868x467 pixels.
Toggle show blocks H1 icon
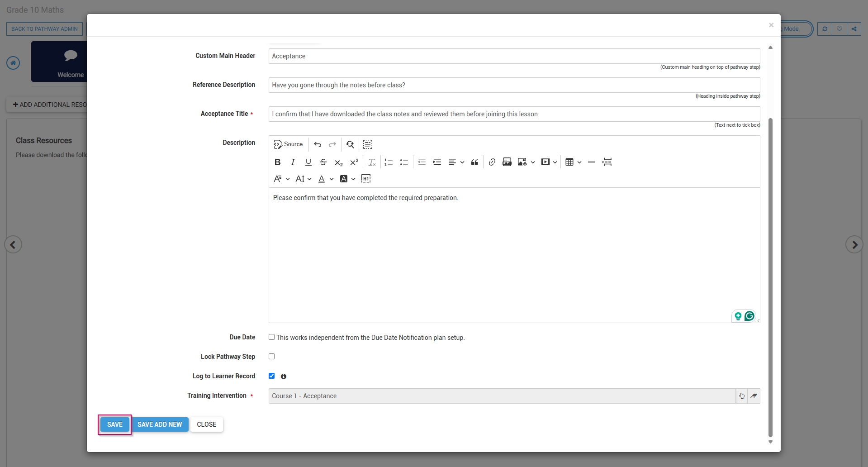coord(366,179)
